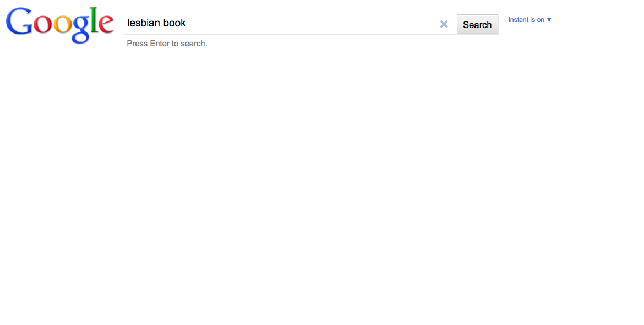Screen dimensions: 644x325
Task: Click the green "l" in Google logo
Action: [94, 22]
